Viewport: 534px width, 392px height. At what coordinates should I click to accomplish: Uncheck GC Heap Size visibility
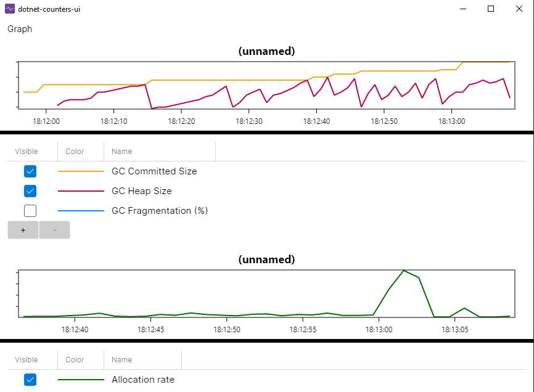point(30,191)
